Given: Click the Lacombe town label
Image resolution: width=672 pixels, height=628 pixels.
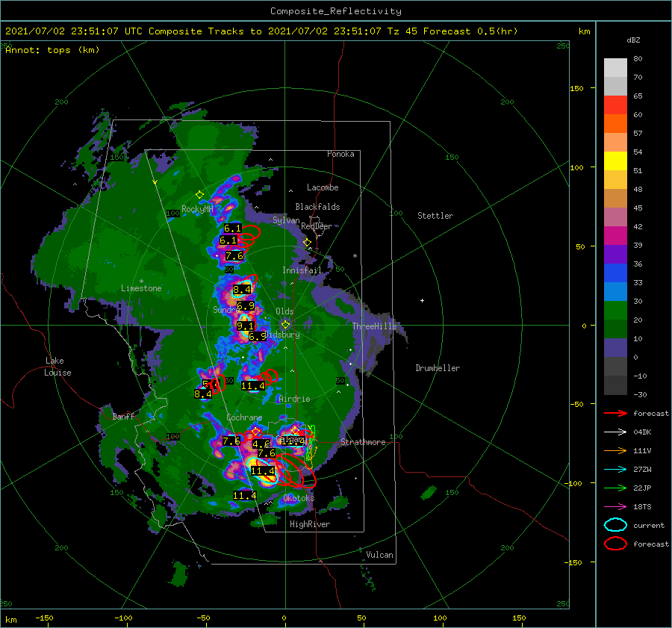Looking at the screenshot, I should [x=323, y=187].
